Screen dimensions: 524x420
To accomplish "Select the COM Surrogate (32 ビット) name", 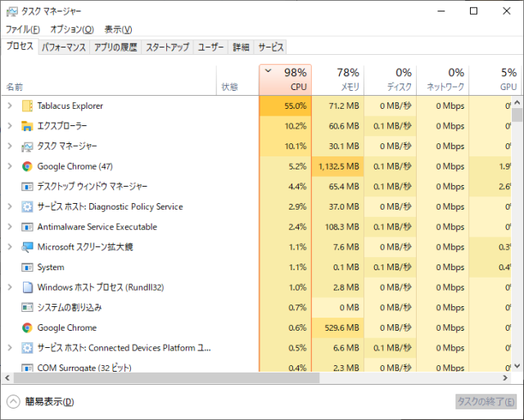I will click(84, 368).
